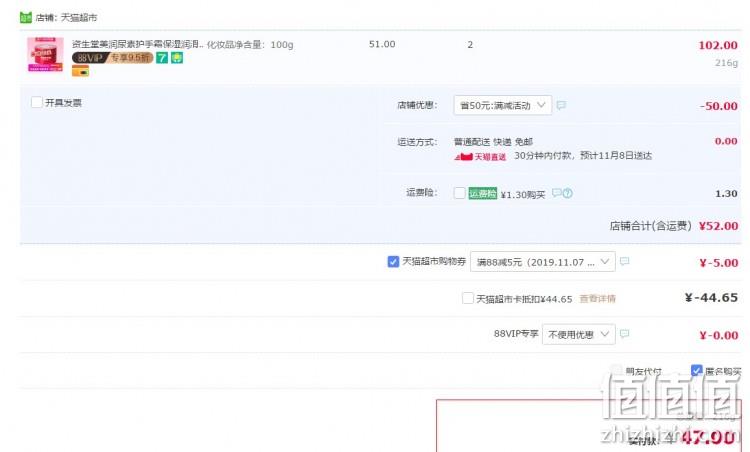Open the 满88减5元 coupon dropdown
This screenshot has width=750, height=452.
click(542, 262)
